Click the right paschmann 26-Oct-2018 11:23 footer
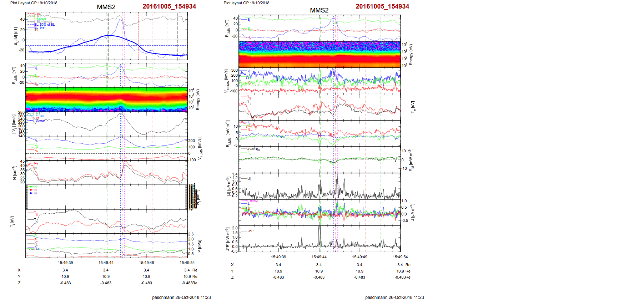This screenshot has height=300, width=644. [394, 297]
